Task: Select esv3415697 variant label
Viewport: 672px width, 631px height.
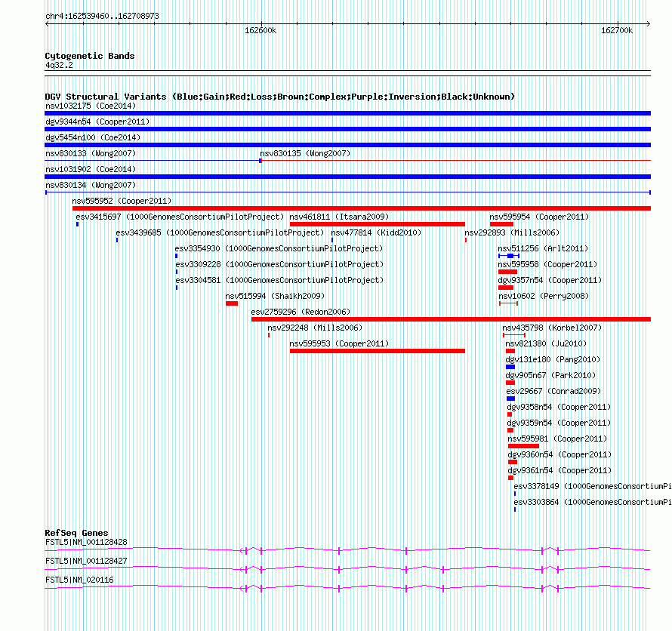Action: tap(180, 217)
